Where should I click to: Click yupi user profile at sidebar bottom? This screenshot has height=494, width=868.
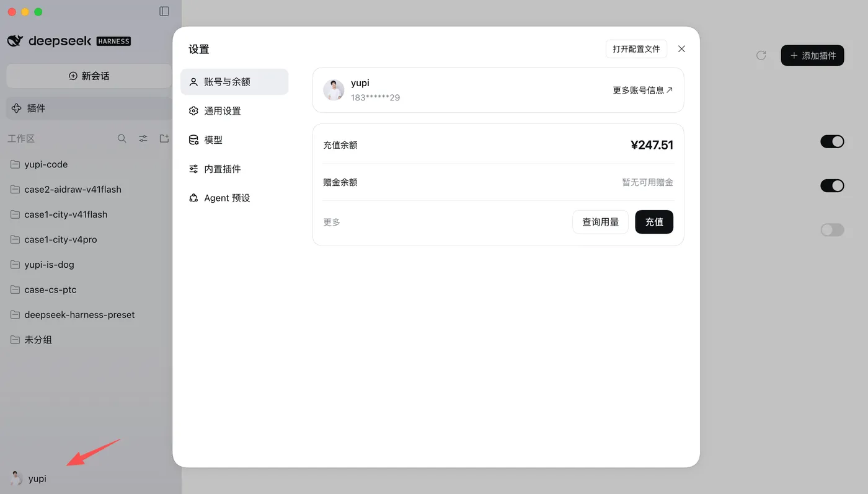pos(29,479)
